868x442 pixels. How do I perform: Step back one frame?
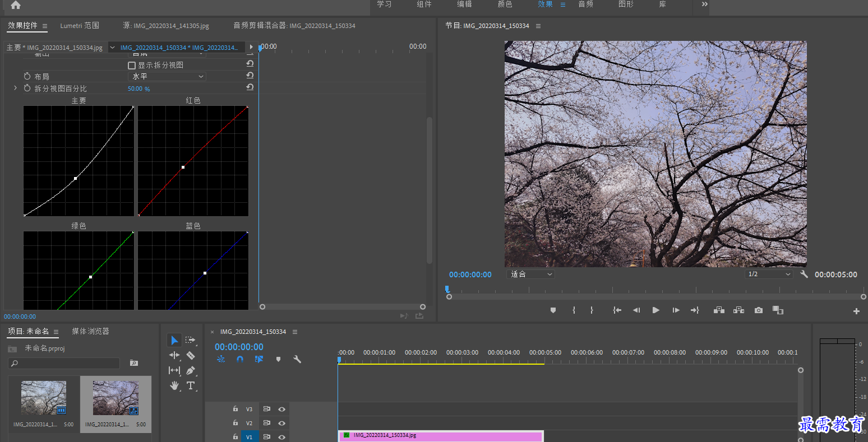[x=636, y=310]
